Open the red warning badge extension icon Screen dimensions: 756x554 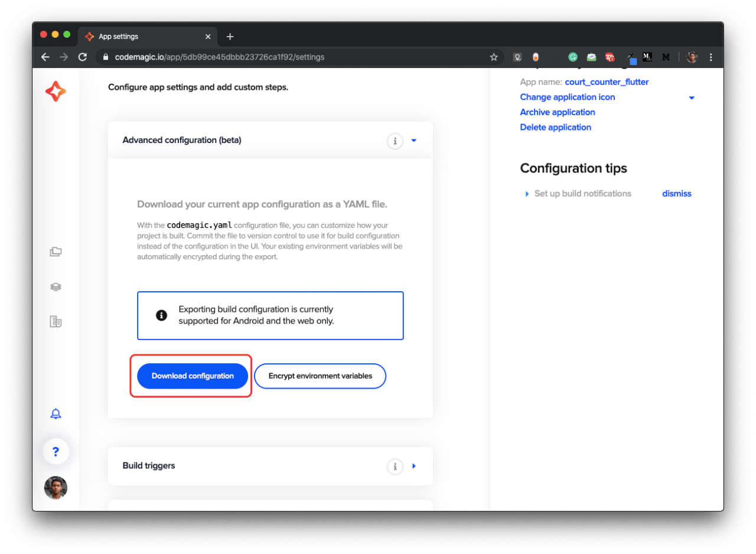pos(610,57)
